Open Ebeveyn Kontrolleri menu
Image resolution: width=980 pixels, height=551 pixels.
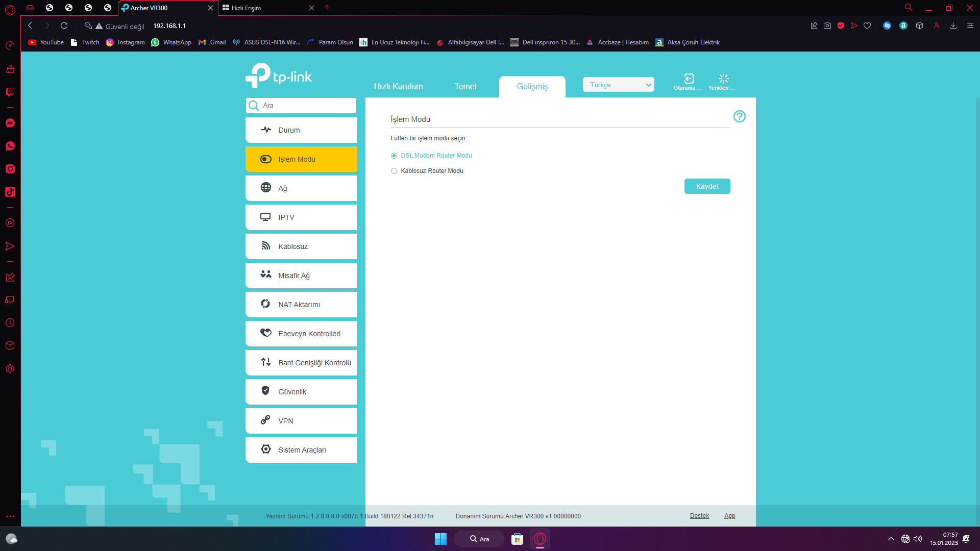301,334
